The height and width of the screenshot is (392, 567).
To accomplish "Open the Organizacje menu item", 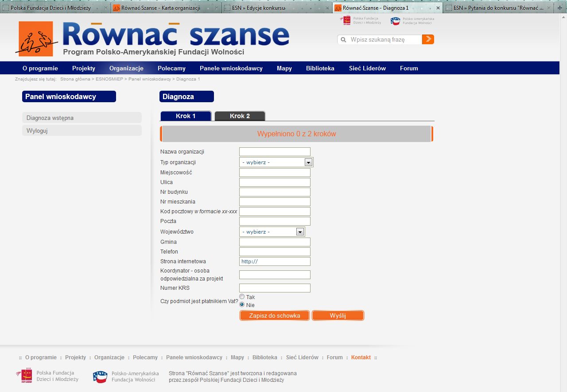I will (126, 68).
